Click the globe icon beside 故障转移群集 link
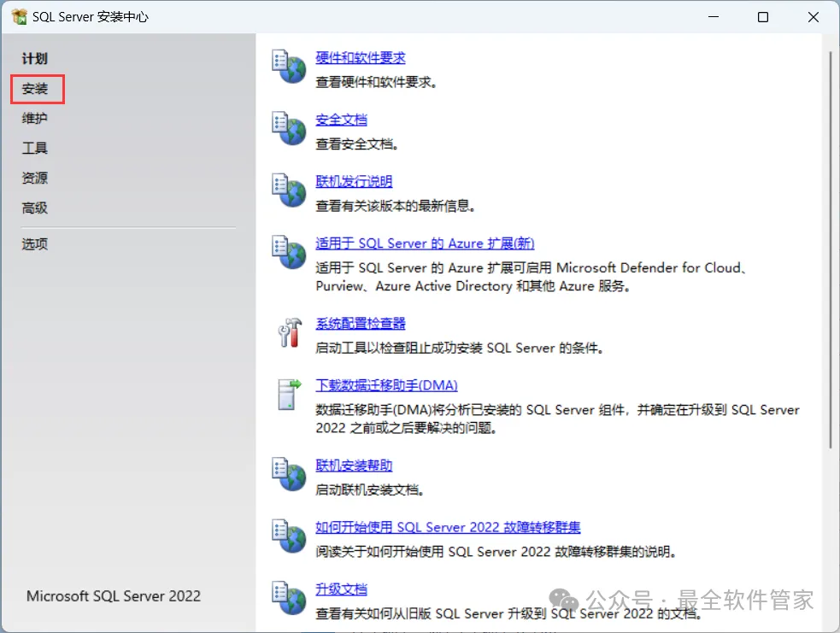 coord(289,536)
